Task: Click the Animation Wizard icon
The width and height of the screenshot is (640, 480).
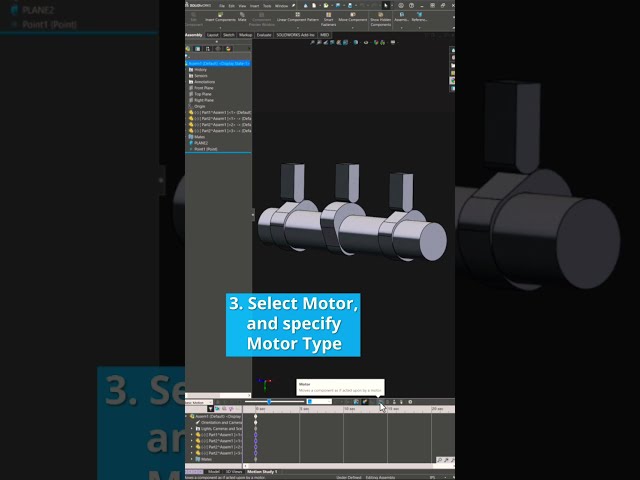Action: 356,402
